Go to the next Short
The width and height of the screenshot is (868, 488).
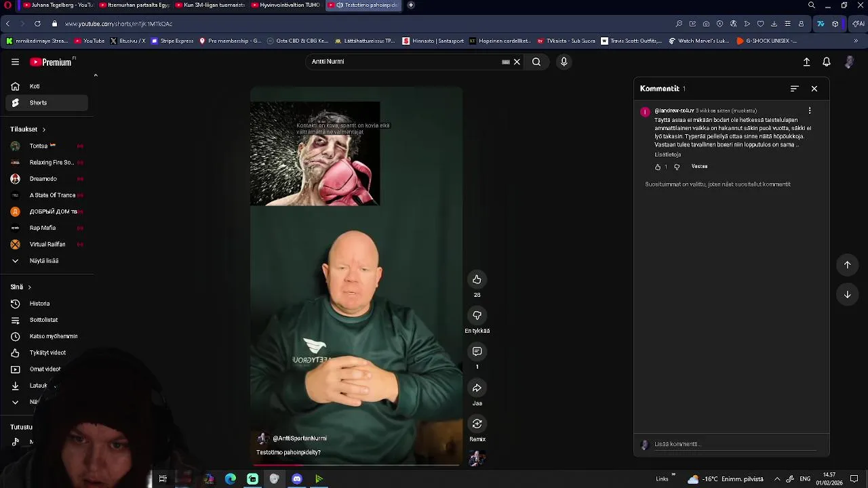847,294
